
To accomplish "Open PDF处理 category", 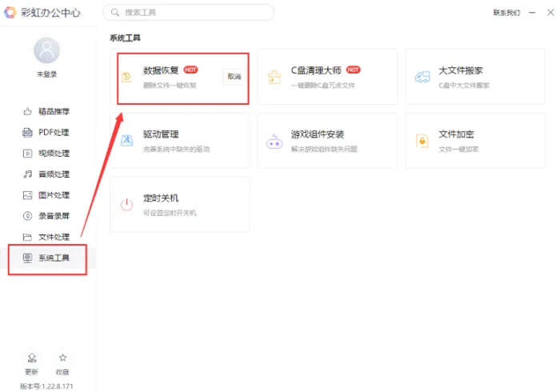I will click(46, 133).
